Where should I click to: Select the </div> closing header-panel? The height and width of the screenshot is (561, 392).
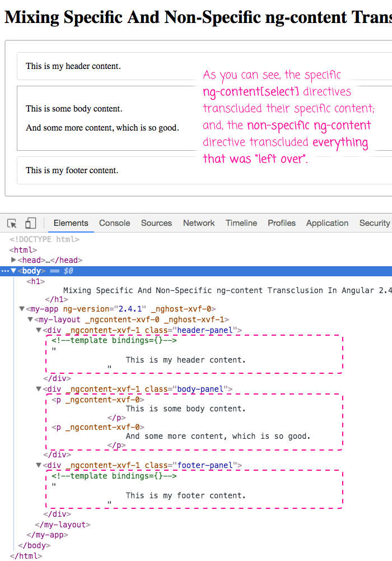tap(57, 378)
